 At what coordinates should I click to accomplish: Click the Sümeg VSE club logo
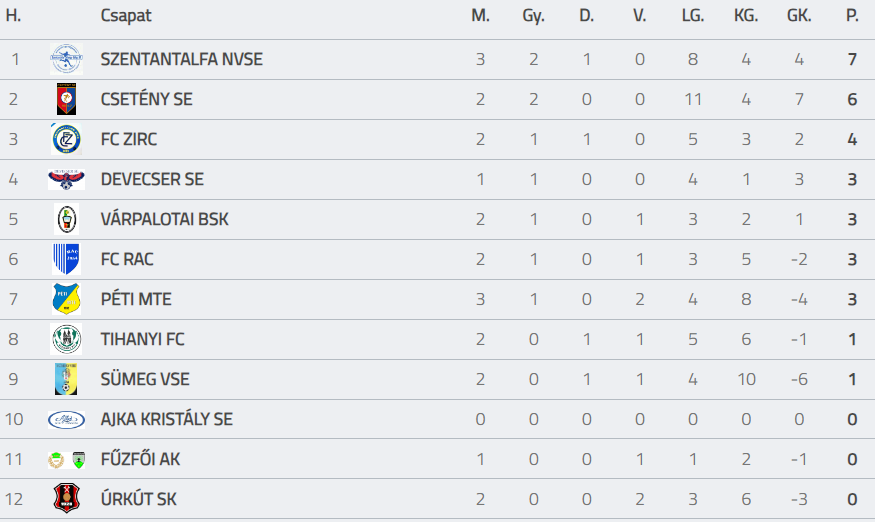click(x=66, y=379)
